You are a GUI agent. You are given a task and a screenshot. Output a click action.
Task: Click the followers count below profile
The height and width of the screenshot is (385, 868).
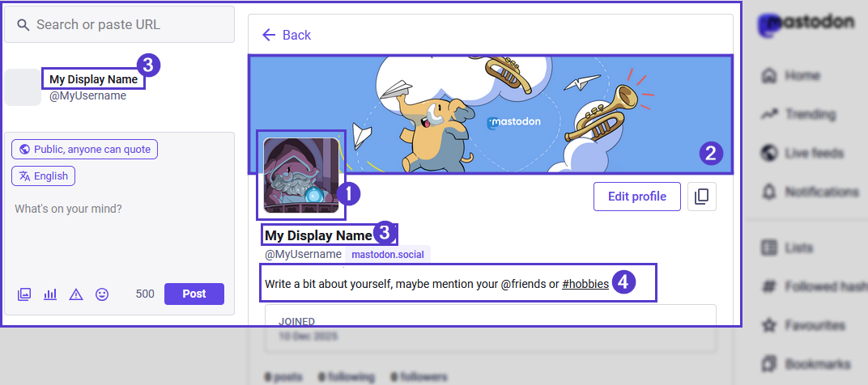[x=419, y=377]
